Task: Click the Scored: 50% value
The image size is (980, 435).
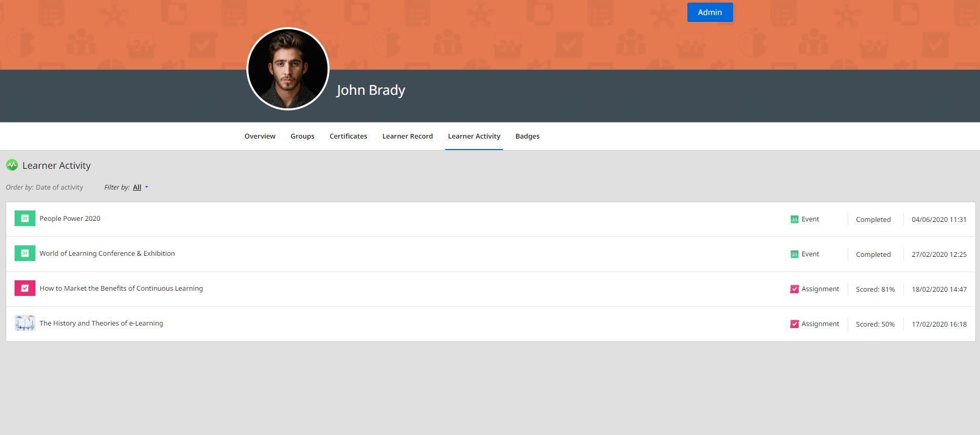Action: pyautogui.click(x=875, y=324)
